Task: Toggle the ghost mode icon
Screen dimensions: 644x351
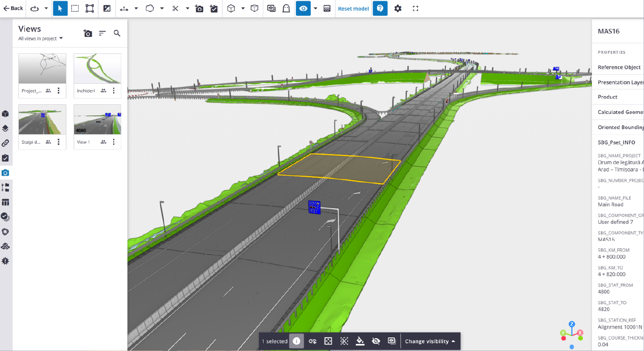Action: coord(286,8)
